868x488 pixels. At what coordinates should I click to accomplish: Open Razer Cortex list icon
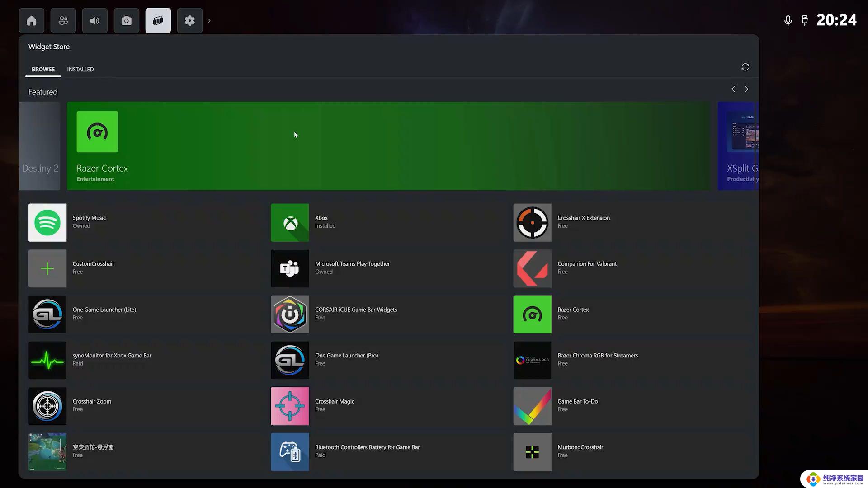click(532, 314)
